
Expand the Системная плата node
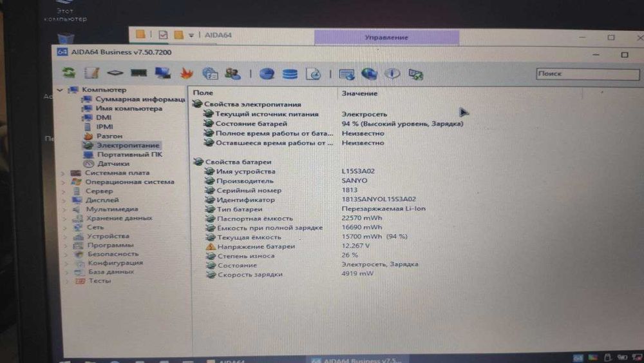(63, 173)
